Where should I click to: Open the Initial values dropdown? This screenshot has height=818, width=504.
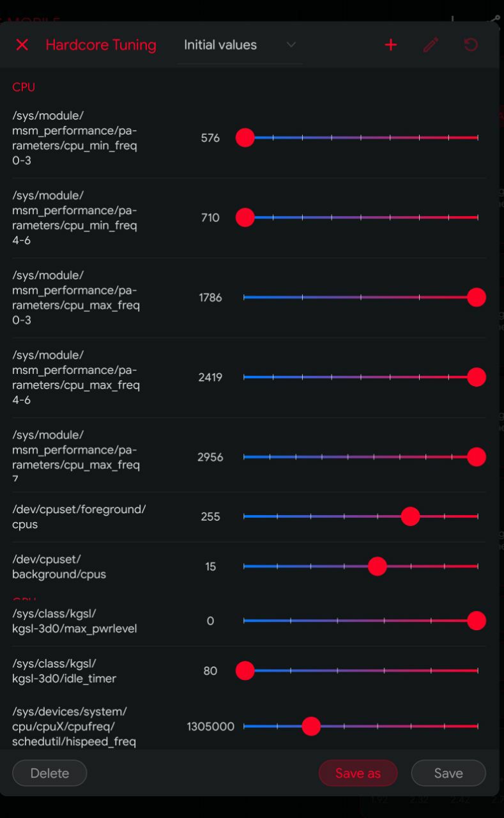point(240,45)
